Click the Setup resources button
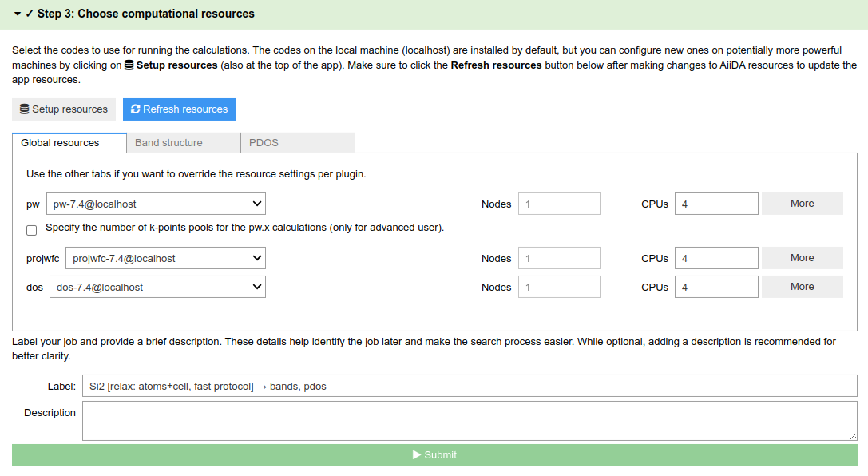868x476 pixels. [x=64, y=109]
